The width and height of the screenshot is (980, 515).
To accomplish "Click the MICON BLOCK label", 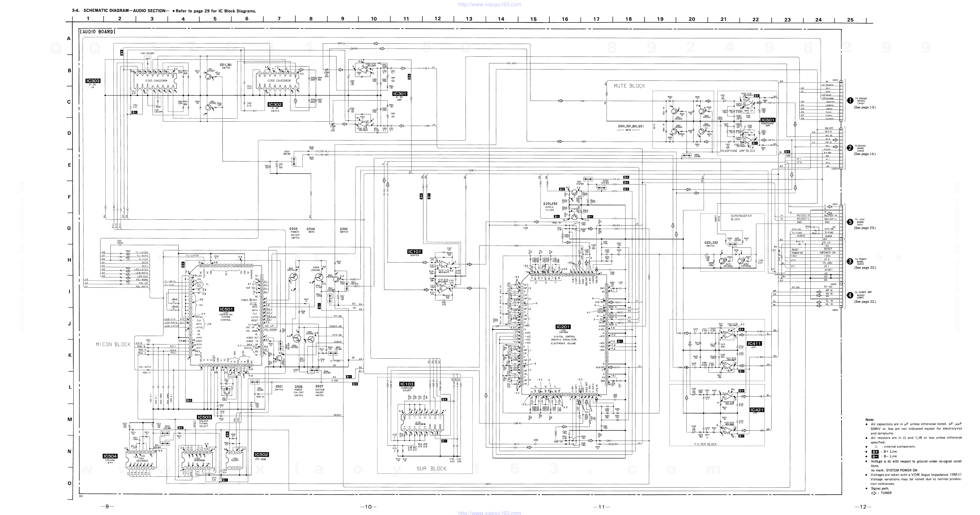I will tap(113, 344).
